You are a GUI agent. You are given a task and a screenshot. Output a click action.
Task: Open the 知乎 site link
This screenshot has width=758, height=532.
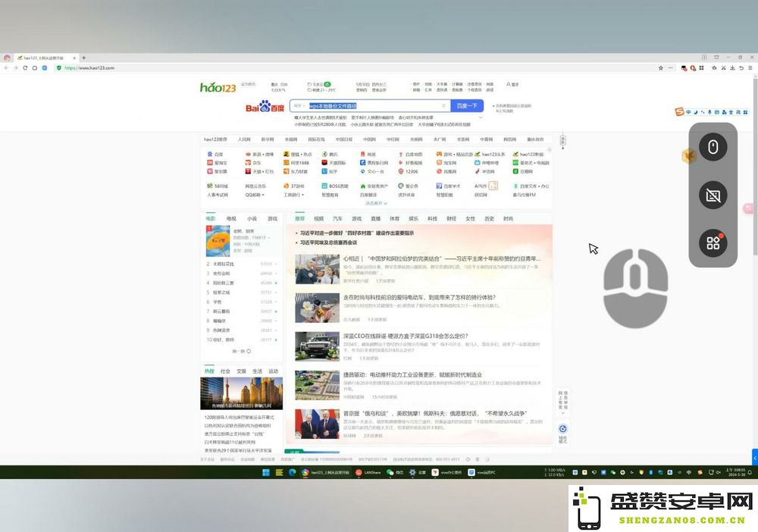coord(330,171)
